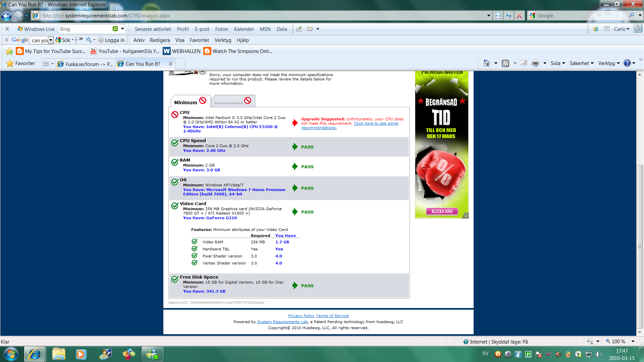Click the clock showing 17:47

click(622, 351)
